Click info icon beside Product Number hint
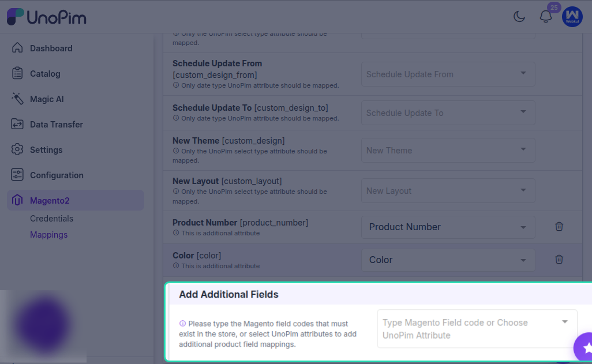This screenshot has height=364, width=592. click(176, 233)
